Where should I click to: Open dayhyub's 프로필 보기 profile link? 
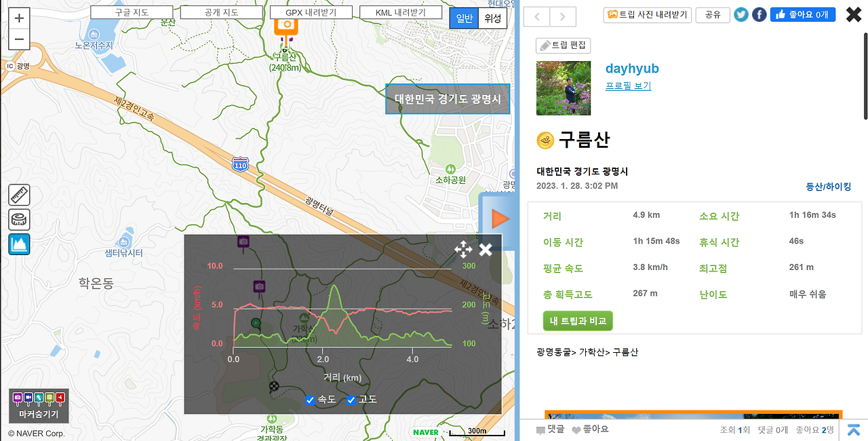click(x=628, y=85)
